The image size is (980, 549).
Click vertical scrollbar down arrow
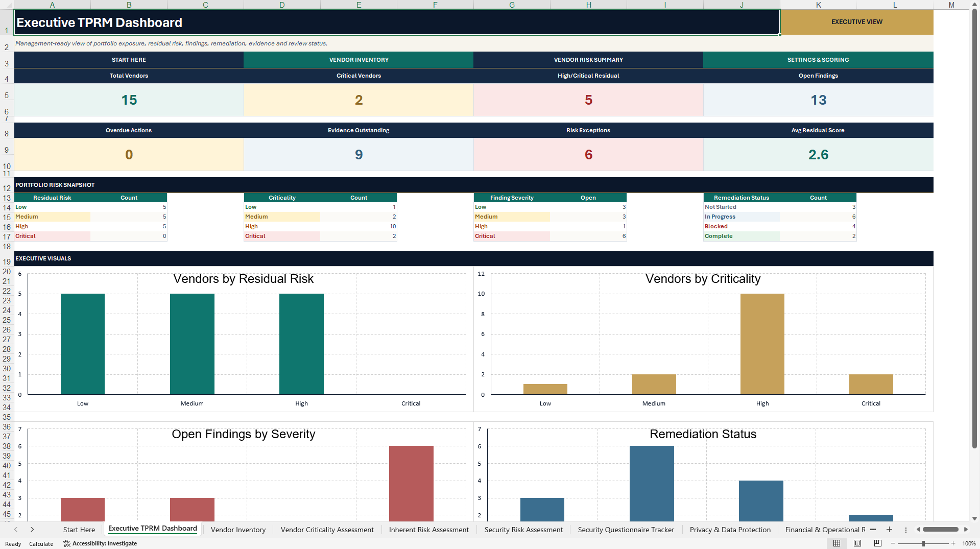pos(974,518)
